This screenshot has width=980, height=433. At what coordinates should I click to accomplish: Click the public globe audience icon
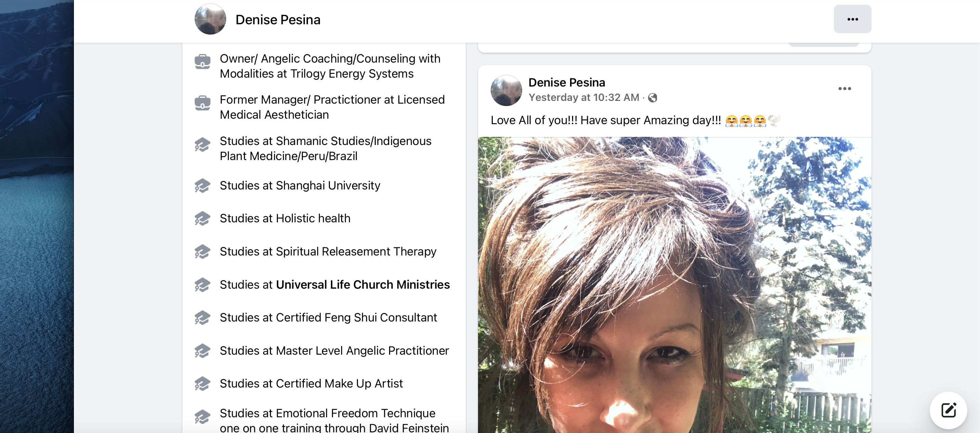[x=653, y=98]
